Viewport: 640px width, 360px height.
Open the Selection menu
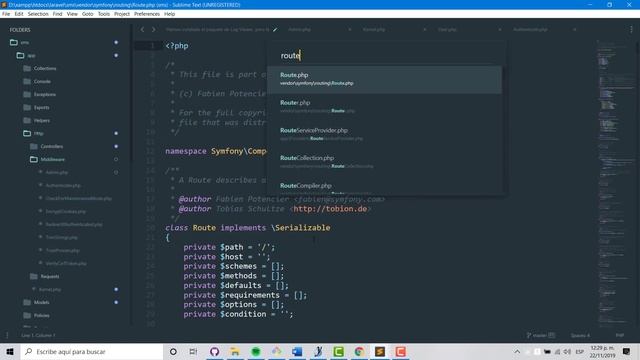(x=38, y=14)
